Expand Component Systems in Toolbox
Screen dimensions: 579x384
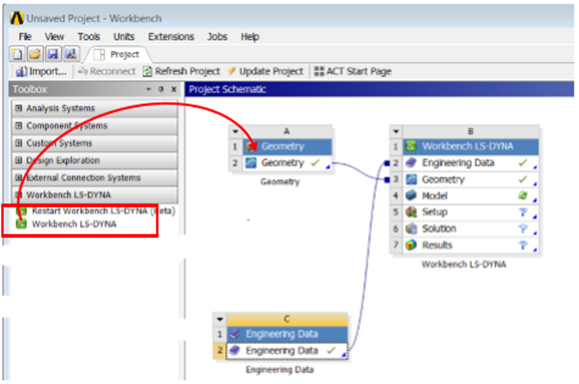tap(18, 126)
